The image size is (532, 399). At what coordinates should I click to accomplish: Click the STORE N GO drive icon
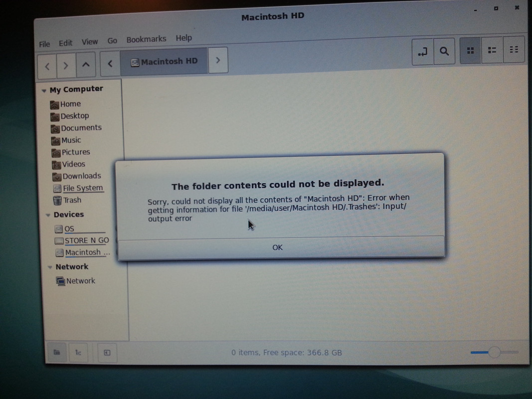[x=59, y=241]
